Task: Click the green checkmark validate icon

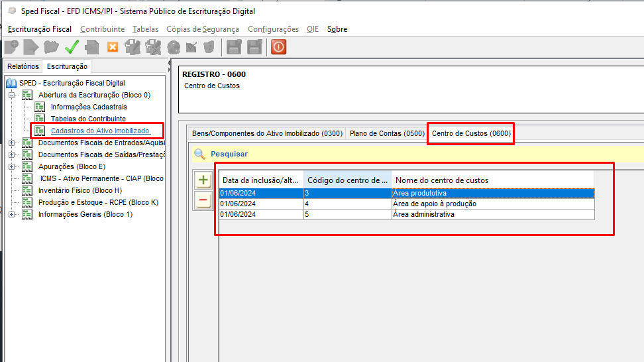Action: point(72,47)
